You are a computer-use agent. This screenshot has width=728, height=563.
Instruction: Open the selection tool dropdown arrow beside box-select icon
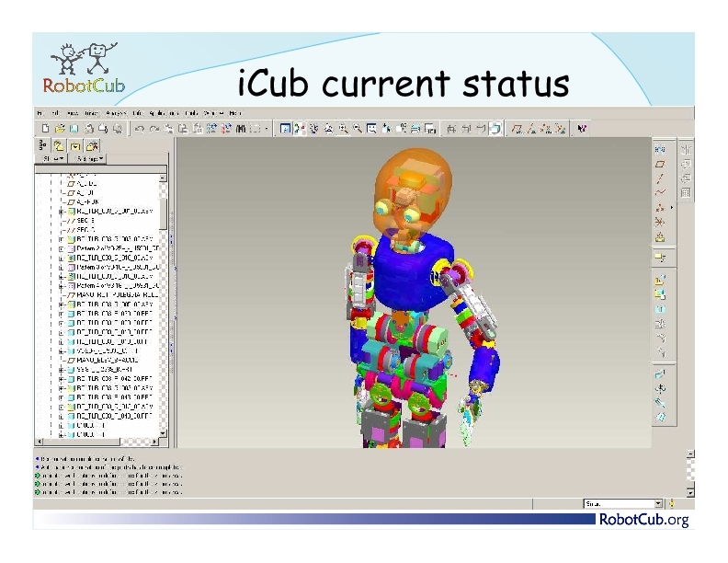[x=267, y=129]
